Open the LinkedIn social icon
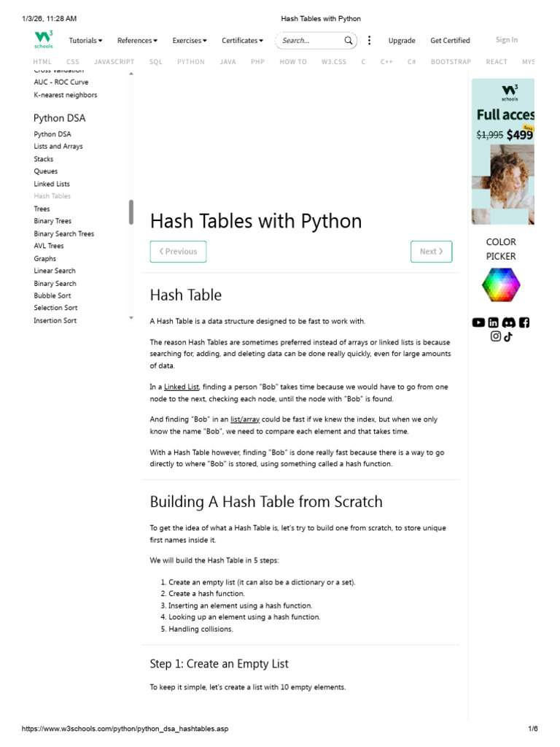 (494, 322)
